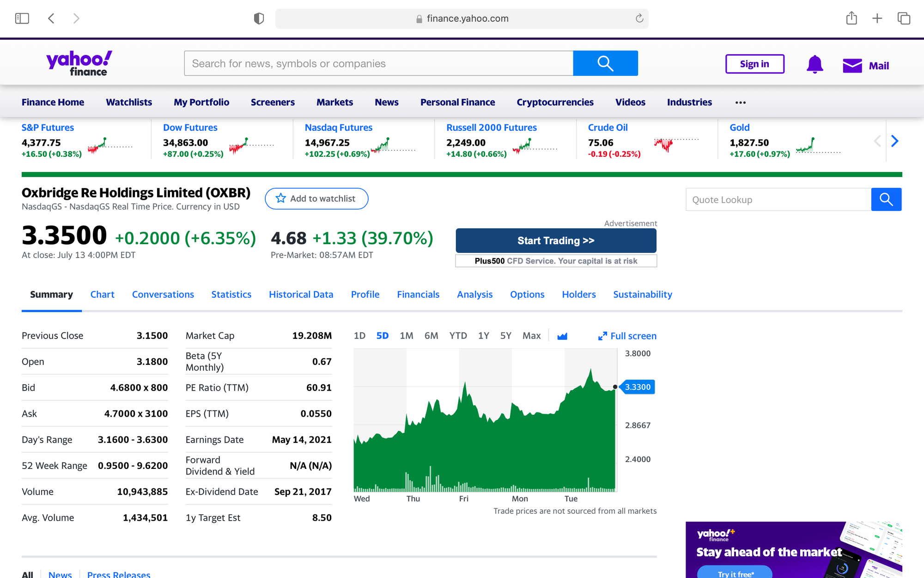Screen dimensions: 924x578
Task: Switch to the Financials tab
Action: click(418, 294)
